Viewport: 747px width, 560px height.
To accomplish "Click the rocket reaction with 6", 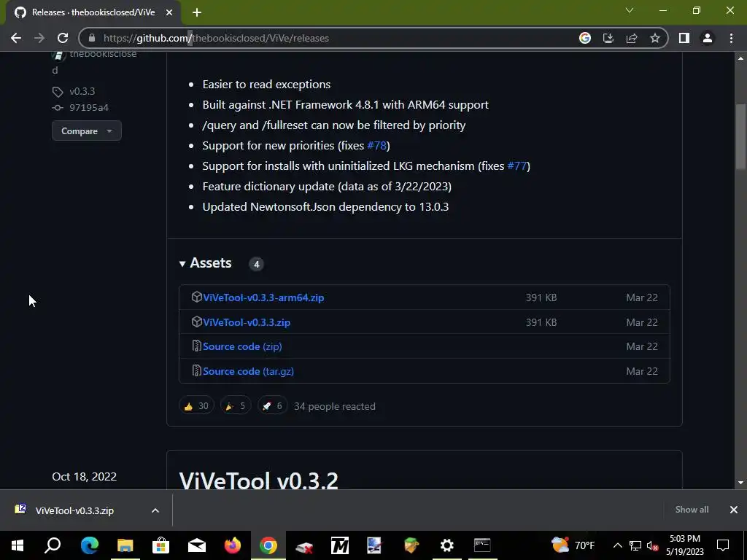I will (272, 406).
